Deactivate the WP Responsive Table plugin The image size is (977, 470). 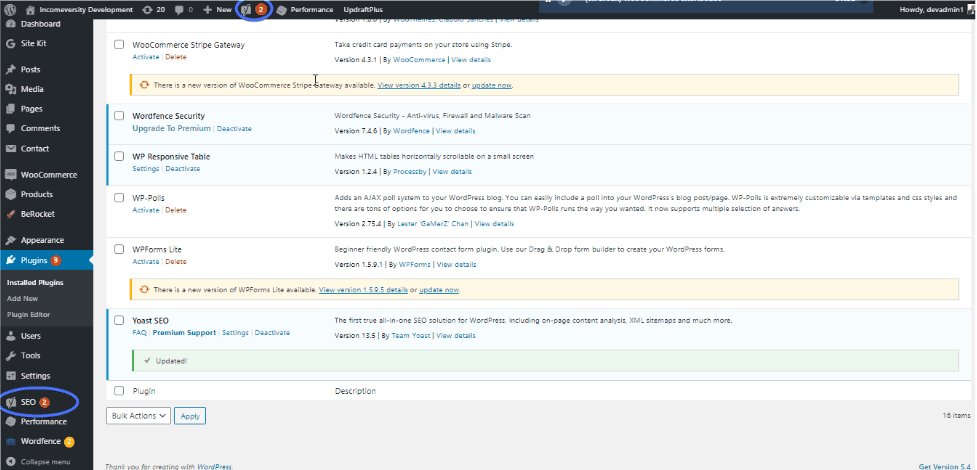(x=183, y=169)
